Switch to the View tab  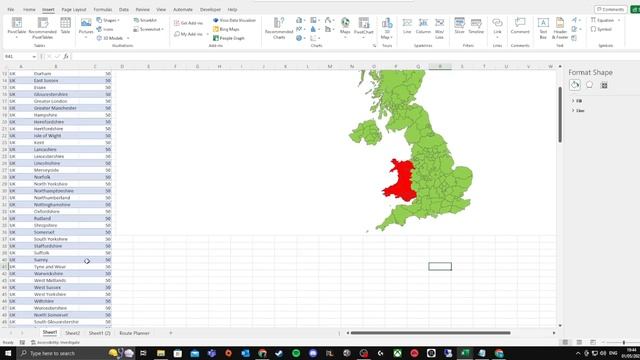[x=161, y=9]
